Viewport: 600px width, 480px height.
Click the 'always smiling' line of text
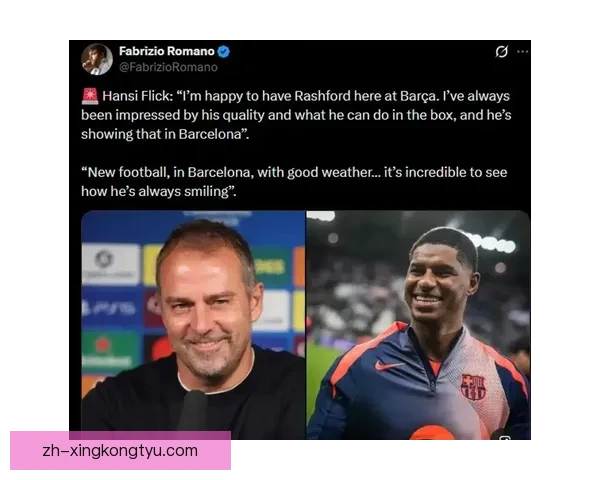tap(158, 191)
